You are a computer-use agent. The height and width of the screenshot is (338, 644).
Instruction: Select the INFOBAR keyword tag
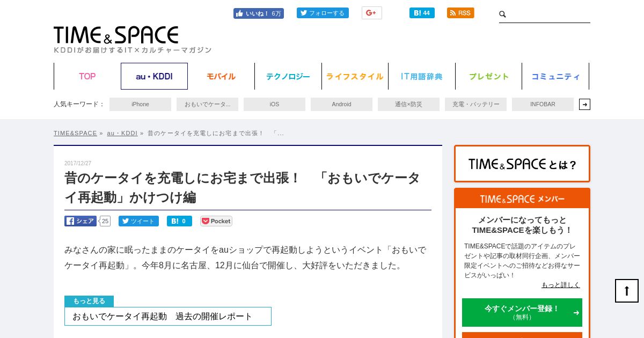(543, 104)
